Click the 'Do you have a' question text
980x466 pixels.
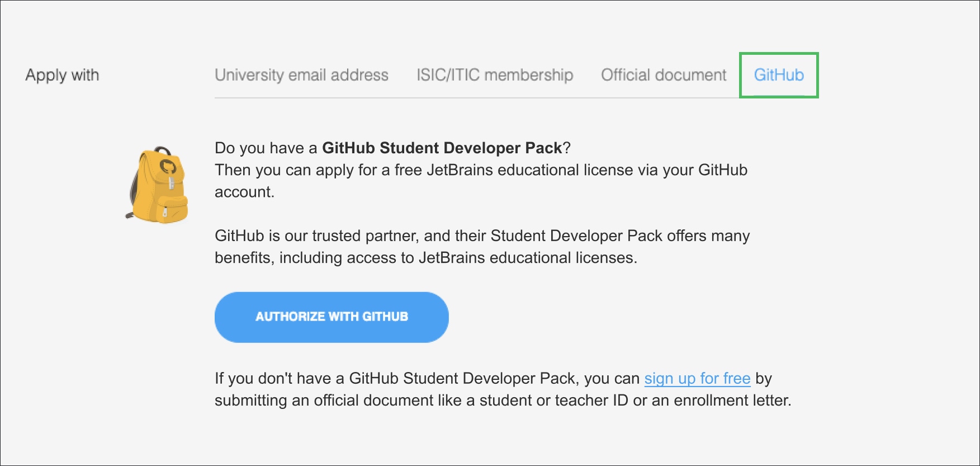(266, 148)
